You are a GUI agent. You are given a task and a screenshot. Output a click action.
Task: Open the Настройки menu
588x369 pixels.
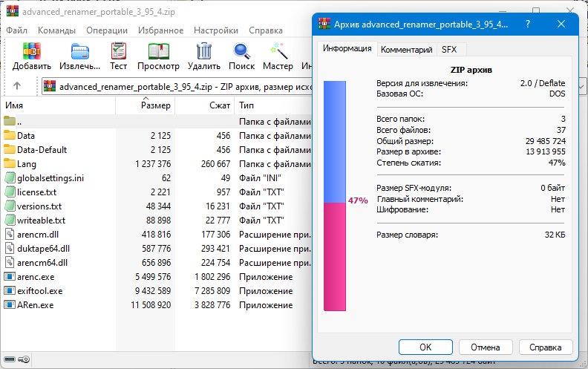click(x=216, y=30)
